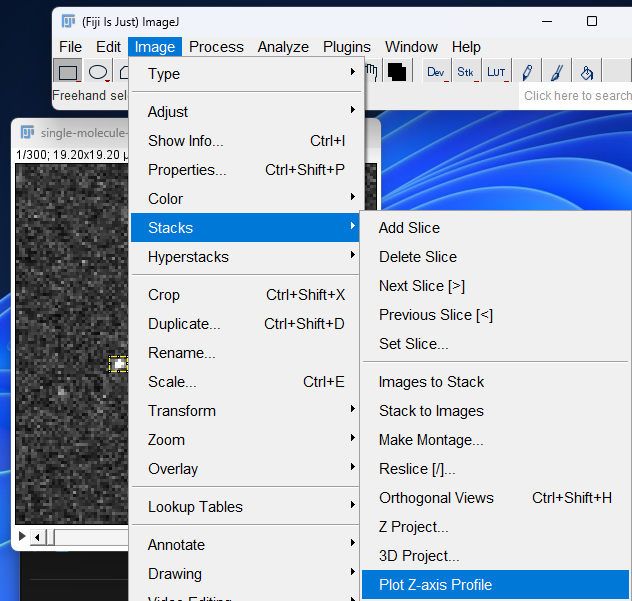Image resolution: width=632 pixels, height=601 pixels.
Task: Open the Plugins menu
Action: click(347, 47)
